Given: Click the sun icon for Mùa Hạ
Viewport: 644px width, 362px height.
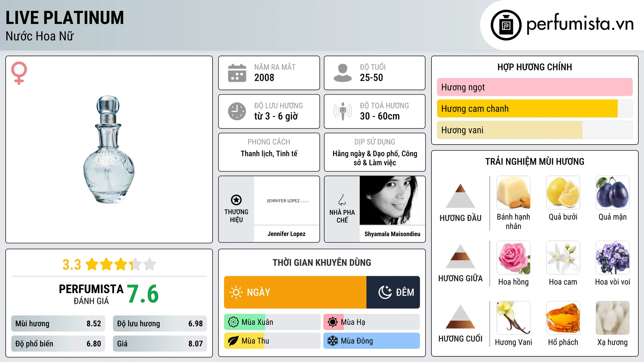Looking at the screenshot, I should click(333, 322).
